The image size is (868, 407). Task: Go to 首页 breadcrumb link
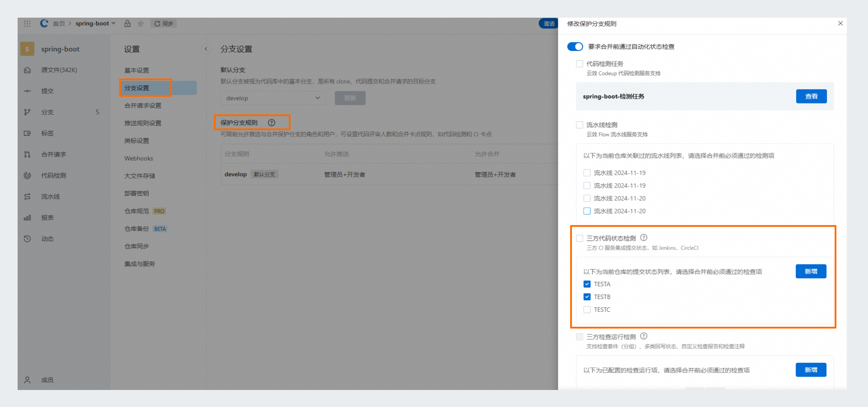59,23
